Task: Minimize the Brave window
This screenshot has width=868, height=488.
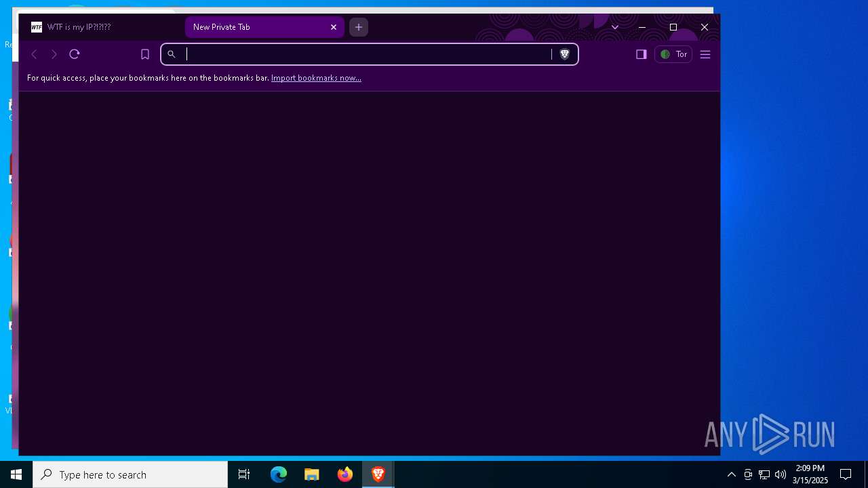Action: (x=642, y=27)
